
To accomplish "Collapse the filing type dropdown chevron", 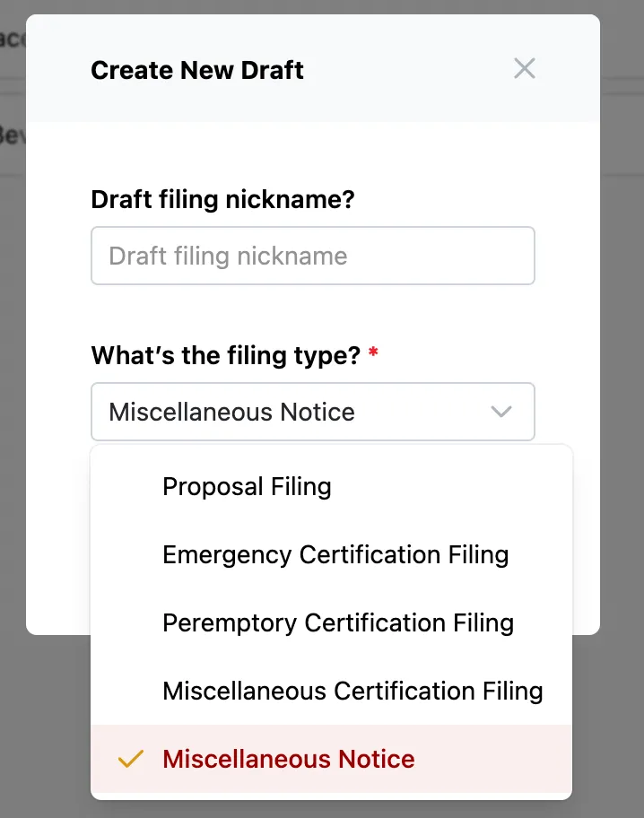I will point(501,413).
